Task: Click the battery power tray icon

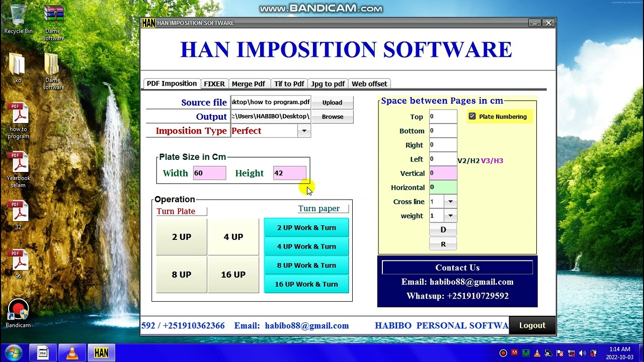Action: tap(594, 353)
